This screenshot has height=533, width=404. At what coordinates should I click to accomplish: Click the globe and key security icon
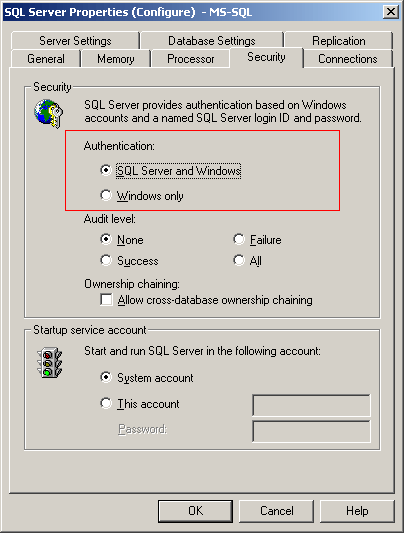(48, 114)
